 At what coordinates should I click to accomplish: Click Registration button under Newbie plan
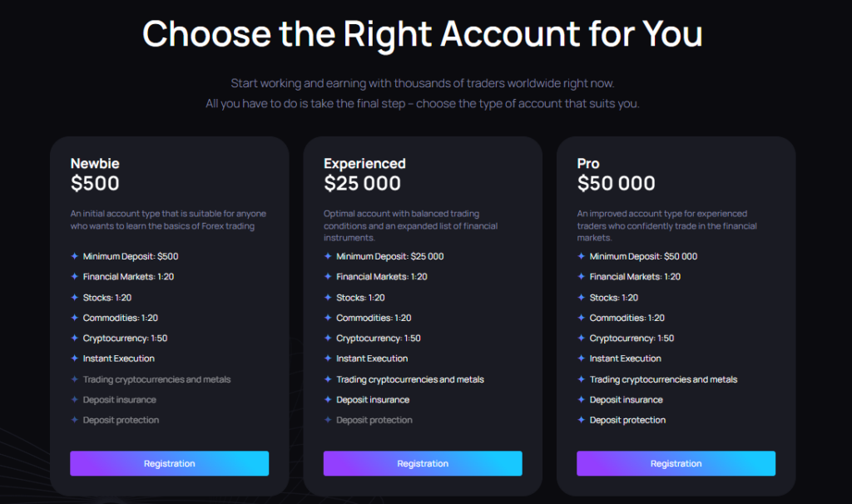click(169, 463)
